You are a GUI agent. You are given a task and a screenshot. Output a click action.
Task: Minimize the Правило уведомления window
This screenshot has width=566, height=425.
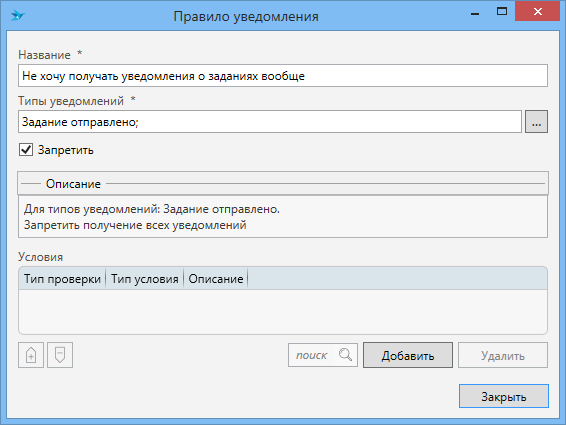click(x=475, y=13)
